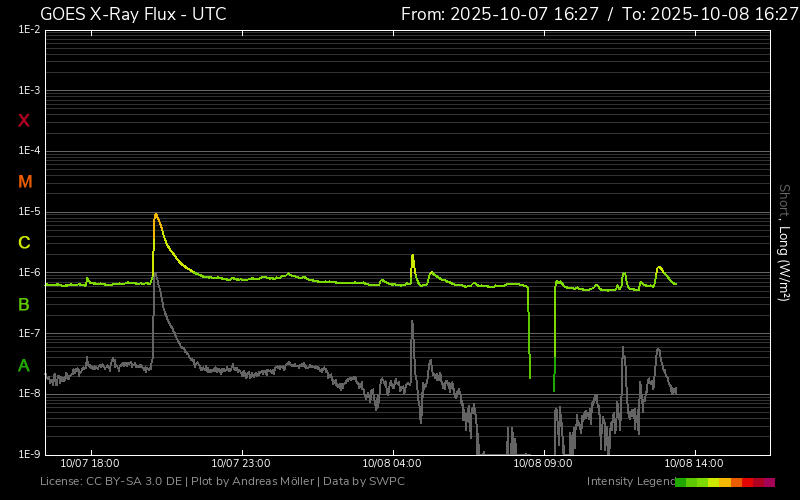Image resolution: width=800 pixels, height=500 pixels.
Task: Click the 10/08 04:00 time axis label
Action: click(392, 463)
